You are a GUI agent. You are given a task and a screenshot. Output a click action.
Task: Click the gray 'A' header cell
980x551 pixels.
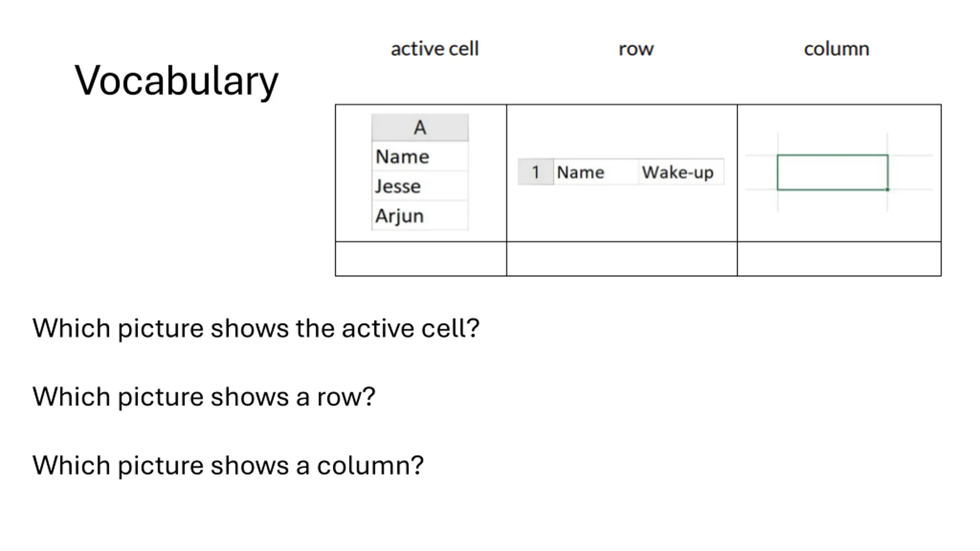click(x=420, y=127)
